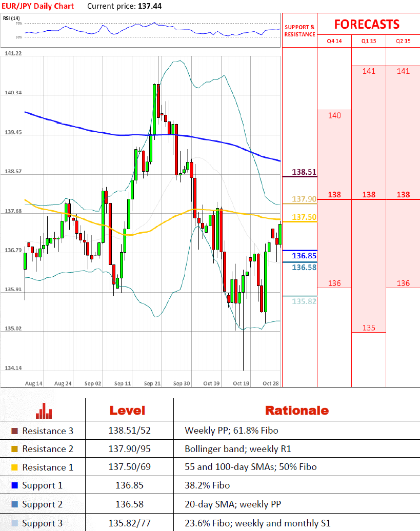This screenshot has height=531, width=420.
Task: Click the red bar chart icon
Action: click(x=44, y=411)
